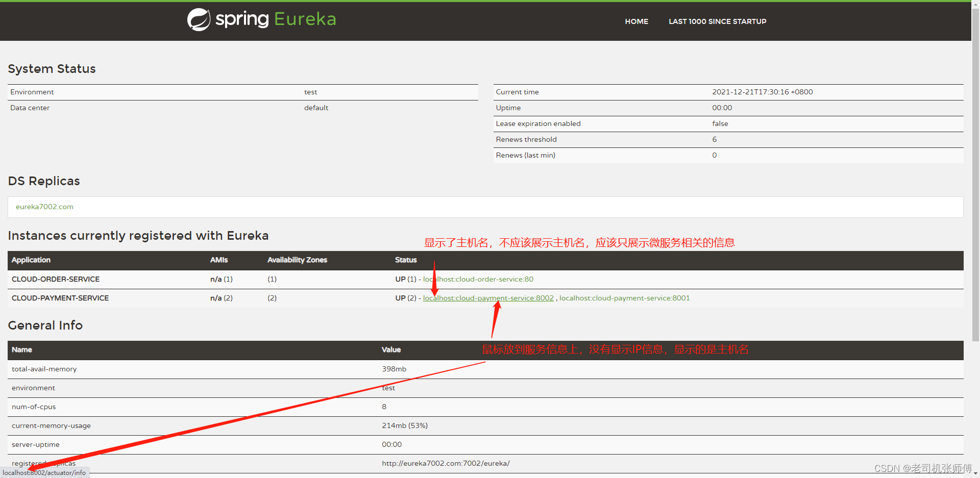The height and width of the screenshot is (478, 980).
Task: Click the Application column header
Action: coord(31,260)
